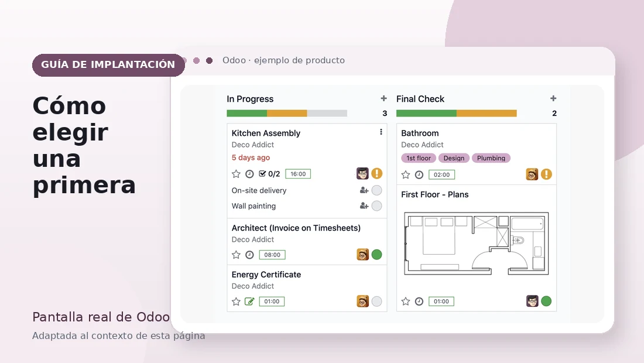This screenshot has height=363, width=644.
Task: Open the First Floor - Plans task title
Action: click(435, 194)
